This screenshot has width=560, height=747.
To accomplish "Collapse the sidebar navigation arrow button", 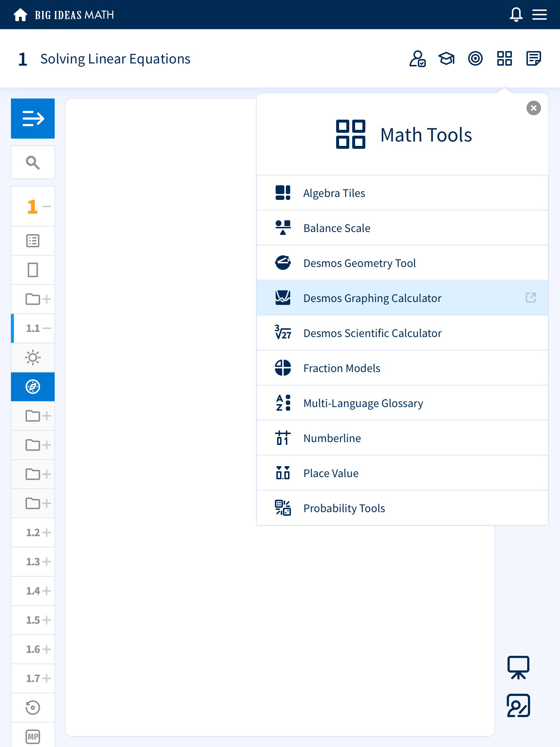I will (33, 119).
